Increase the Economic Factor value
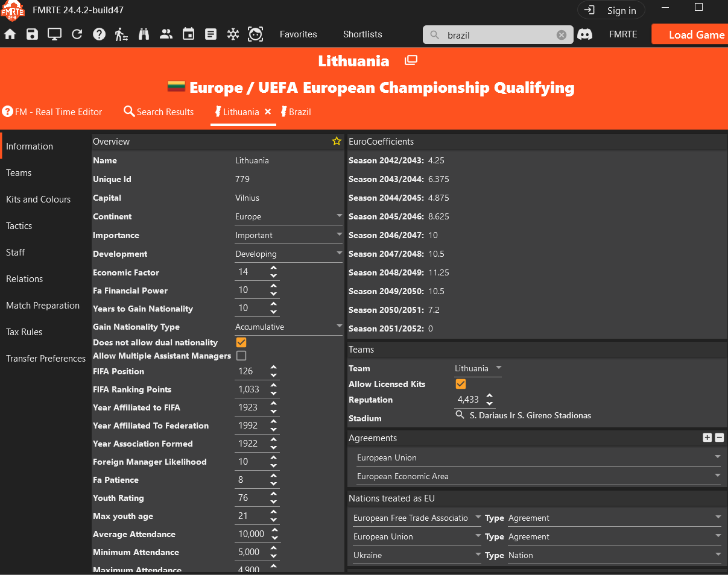Viewport: 728px width, 575px height. pyautogui.click(x=274, y=268)
